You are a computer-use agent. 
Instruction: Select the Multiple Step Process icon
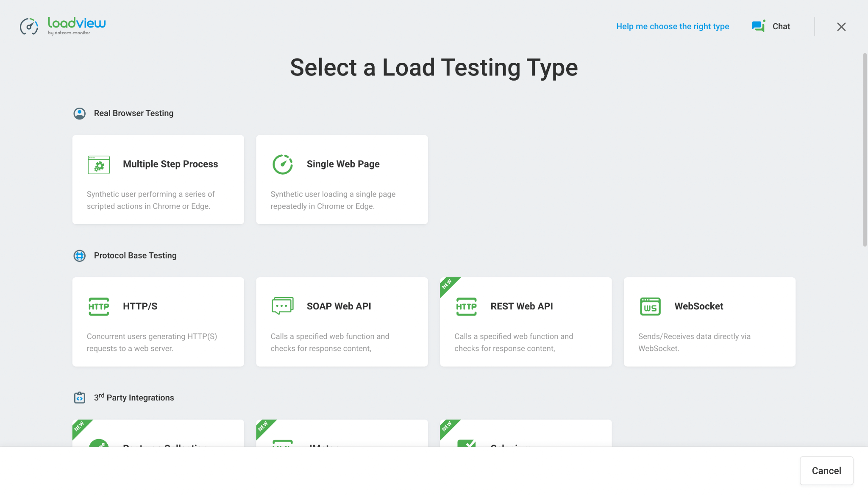(x=98, y=164)
